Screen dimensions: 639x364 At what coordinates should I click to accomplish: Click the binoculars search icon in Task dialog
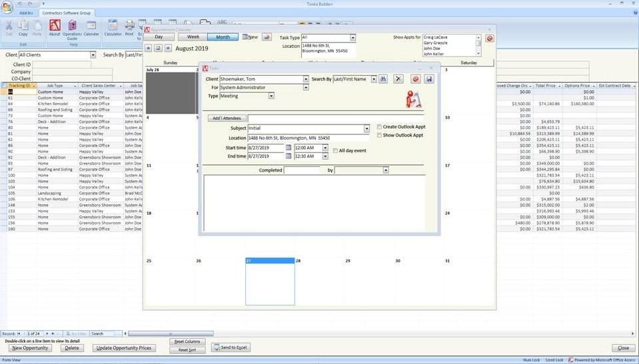383,79
